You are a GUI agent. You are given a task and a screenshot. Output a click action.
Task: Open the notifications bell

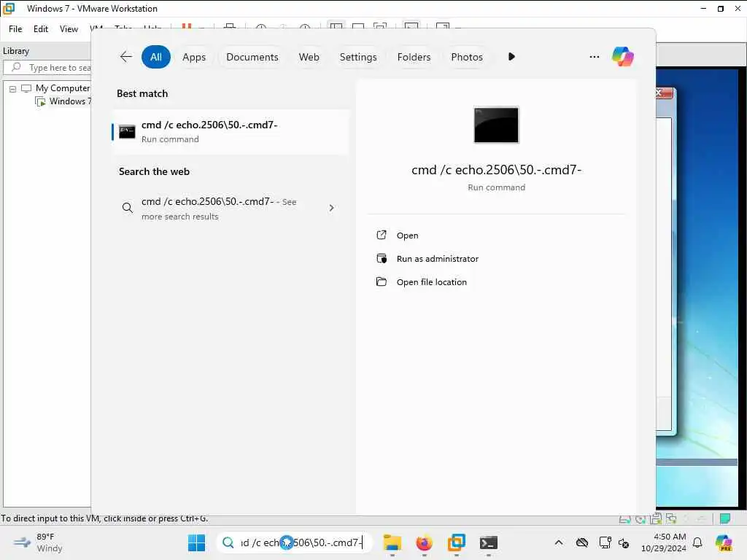click(697, 542)
